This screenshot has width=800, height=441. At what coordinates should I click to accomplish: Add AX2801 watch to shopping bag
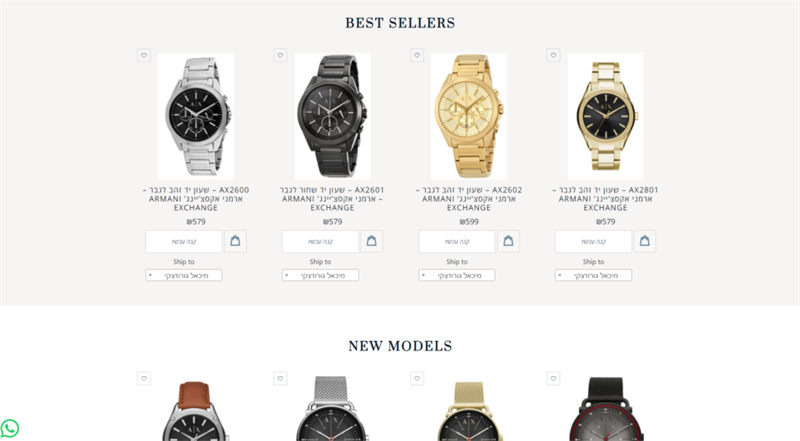pos(645,241)
